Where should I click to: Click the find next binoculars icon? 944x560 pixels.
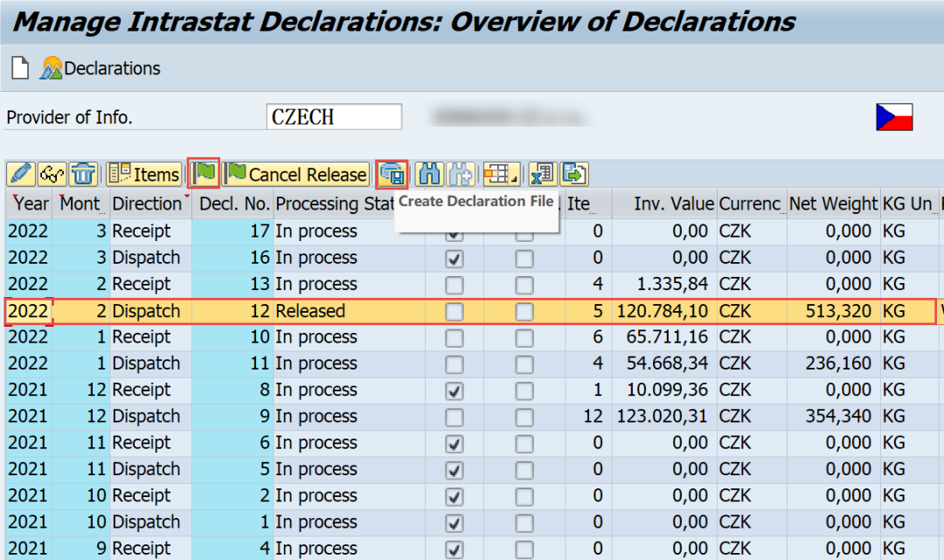[x=461, y=175]
